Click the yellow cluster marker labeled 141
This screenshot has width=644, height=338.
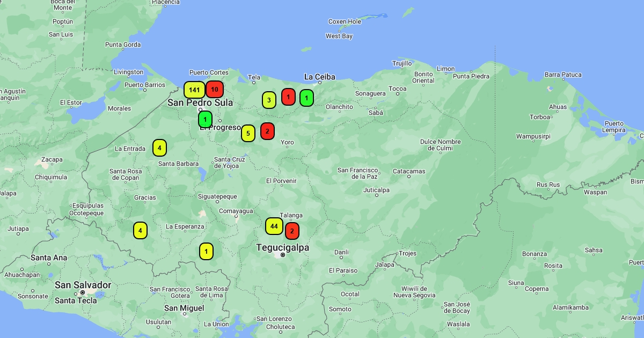point(194,90)
